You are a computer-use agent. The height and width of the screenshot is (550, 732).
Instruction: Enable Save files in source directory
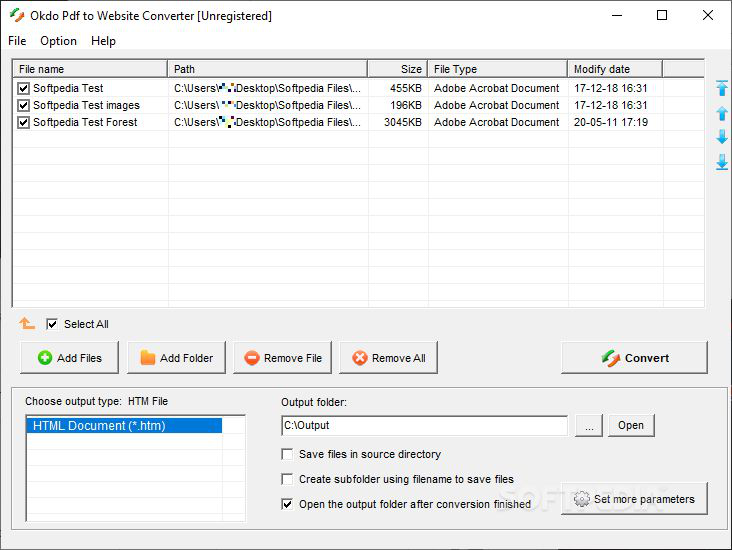point(287,454)
